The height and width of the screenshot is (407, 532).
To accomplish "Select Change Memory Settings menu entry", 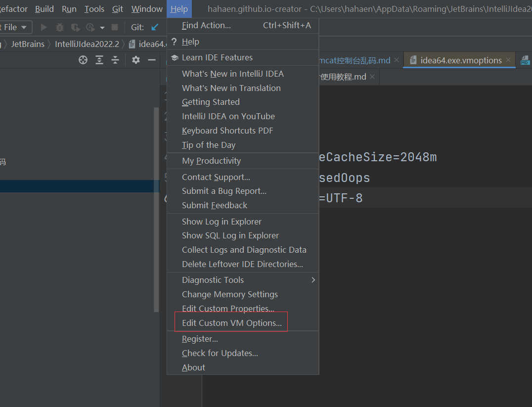I will 229,294.
